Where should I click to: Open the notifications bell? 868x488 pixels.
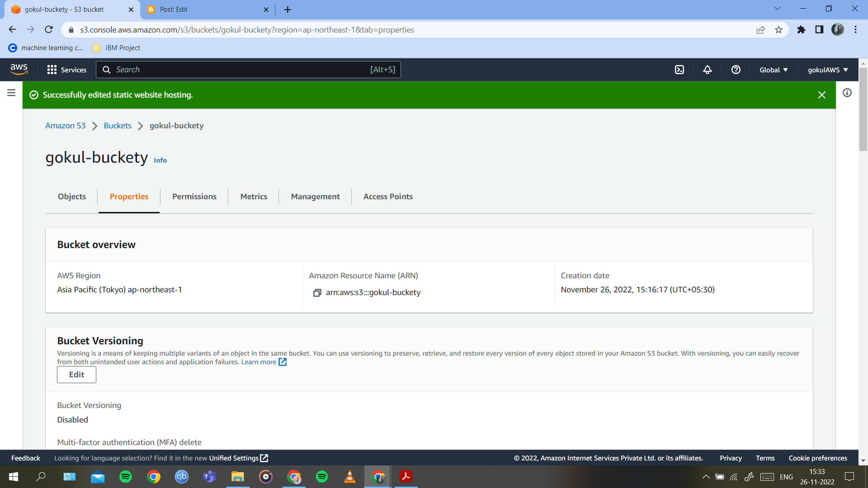707,70
